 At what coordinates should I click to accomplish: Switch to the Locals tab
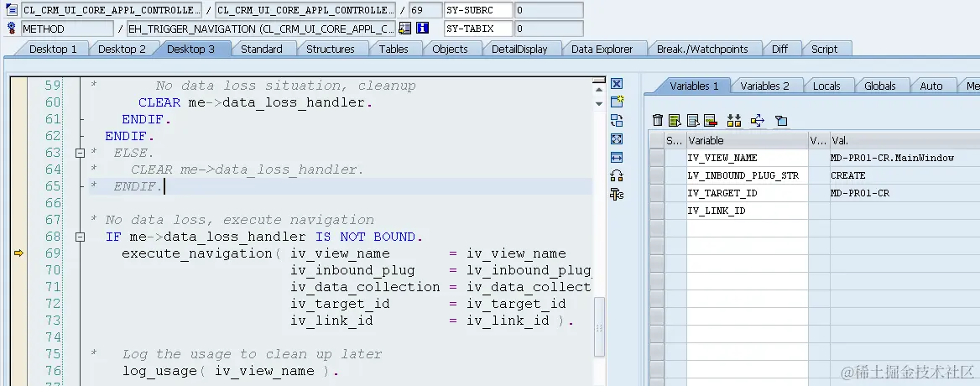click(826, 86)
